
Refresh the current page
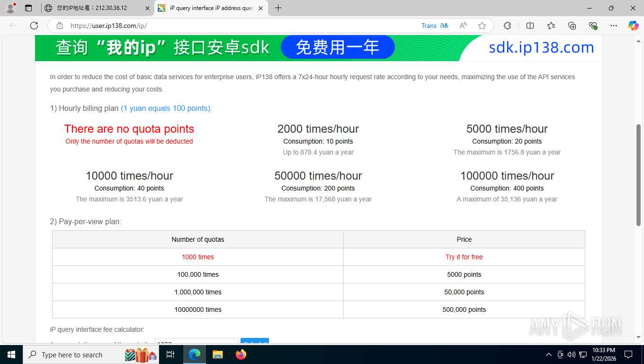(34, 26)
